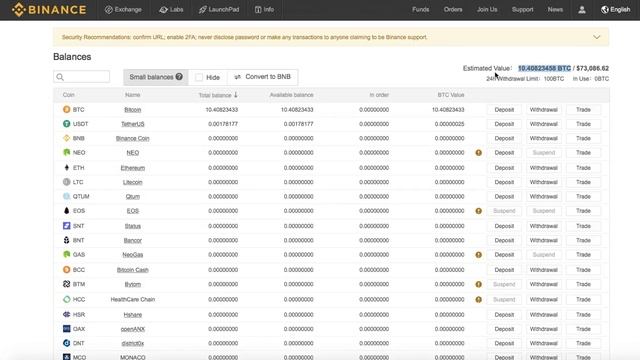Toggle the Hide small balances checkbox
Viewport: 640px width, 360px height.
point(199,77)
